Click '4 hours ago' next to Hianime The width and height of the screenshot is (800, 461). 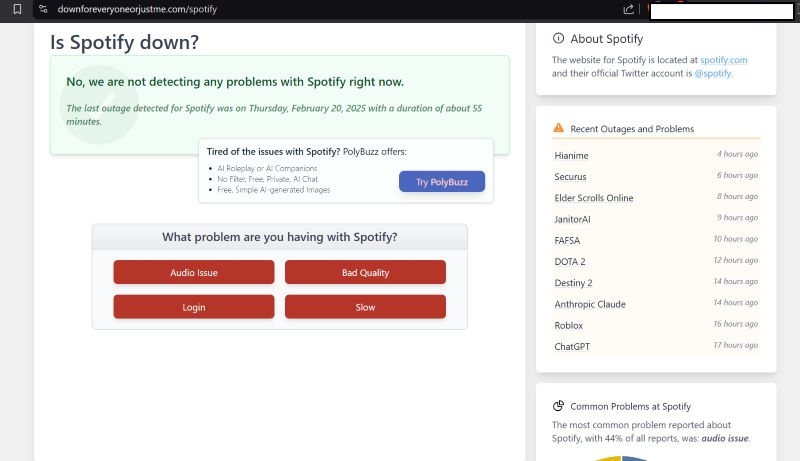pos(737,154)
